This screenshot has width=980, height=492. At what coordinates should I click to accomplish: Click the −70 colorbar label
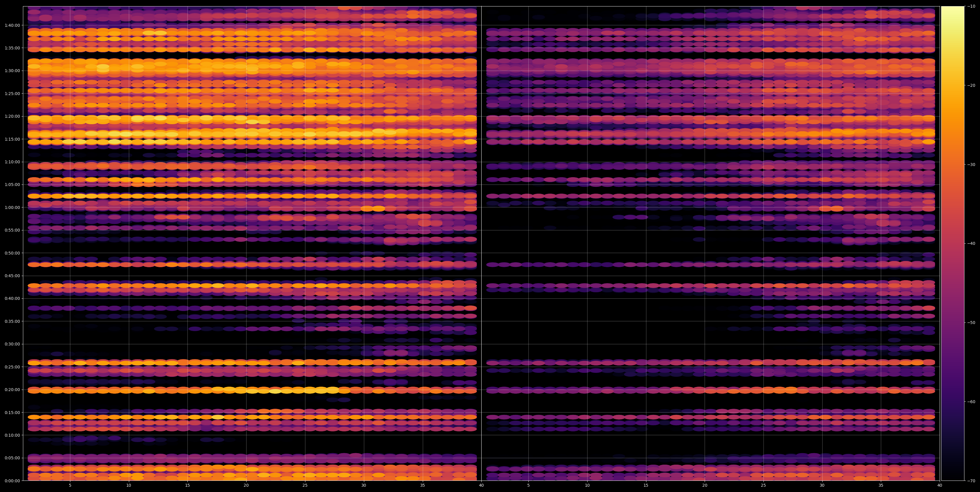click(x=971, y=481)
